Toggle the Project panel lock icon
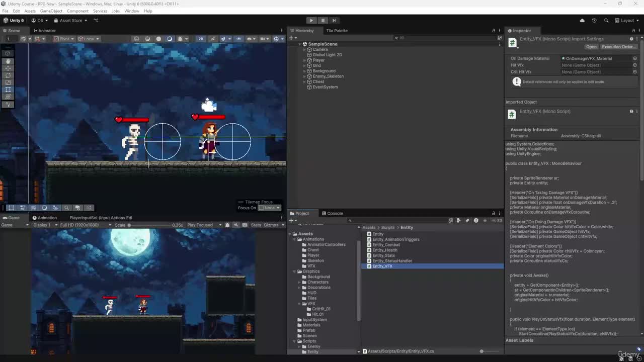This screenshot has width=644, height=362. [494, 213]
